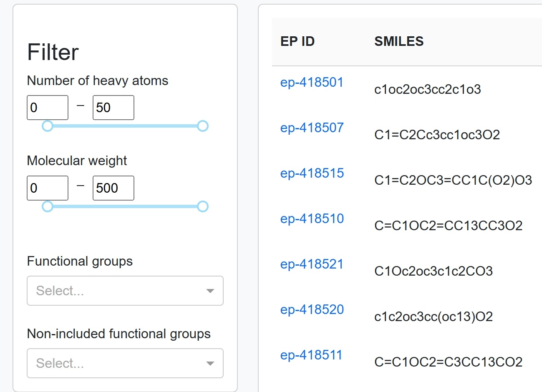Click the SMILES column header
Viewport: 542px width, 392px height.
pos(399,41)
